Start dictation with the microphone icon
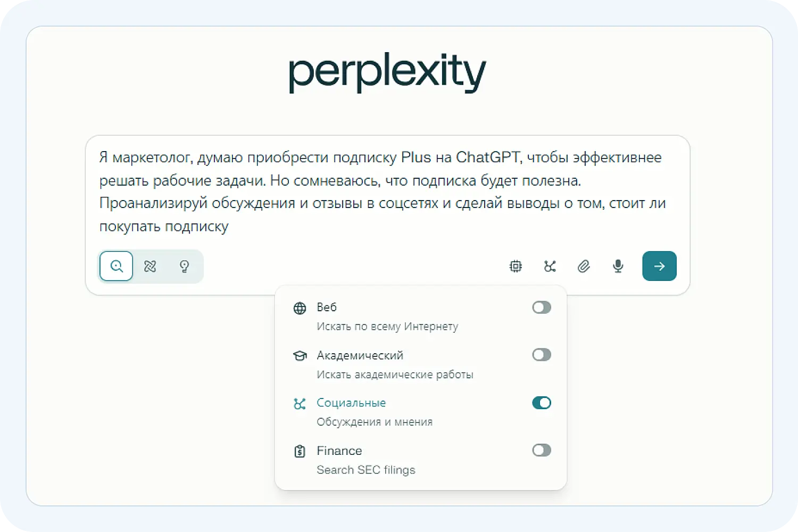The height and width of the screenshot is (532, 798). 618,266
